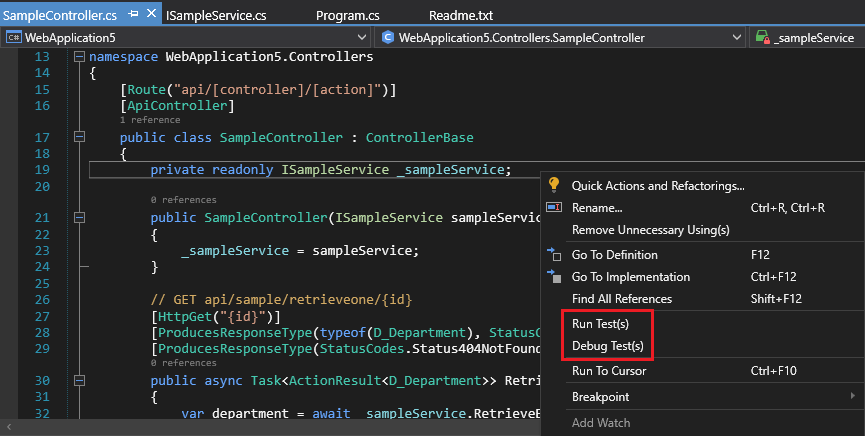This screenshot has height=436, width=865.
Task: Click the SampleController class icon in navigation bar
Action: (387, 38)
